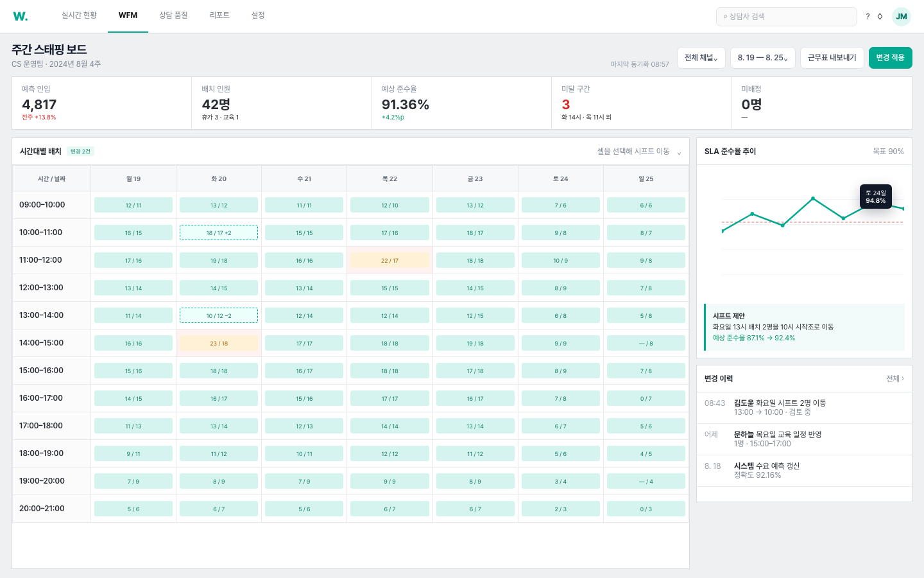Open the 문하늘 목요일 교육 일정 반영 entry
Viewport: 924px width, 578px height.
tap(804, 439)
